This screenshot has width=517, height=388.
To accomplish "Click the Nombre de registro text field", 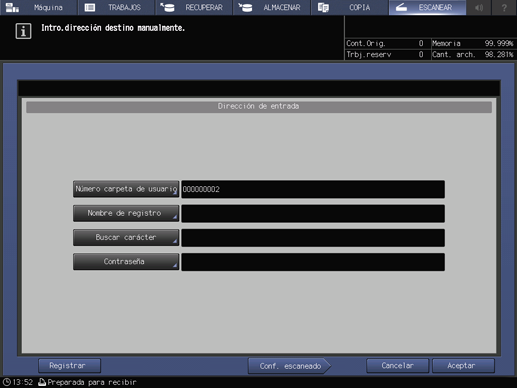I will coord(313,214).
